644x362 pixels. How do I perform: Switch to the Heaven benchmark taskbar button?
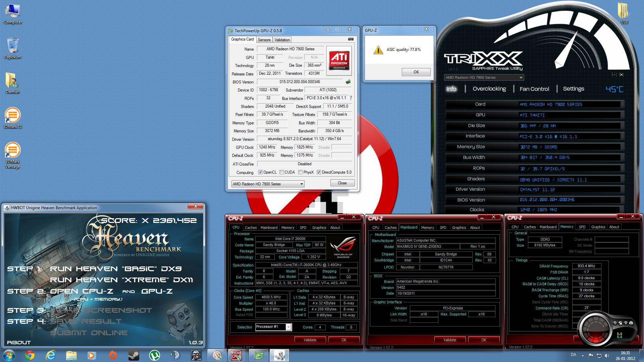click(279, 355)
